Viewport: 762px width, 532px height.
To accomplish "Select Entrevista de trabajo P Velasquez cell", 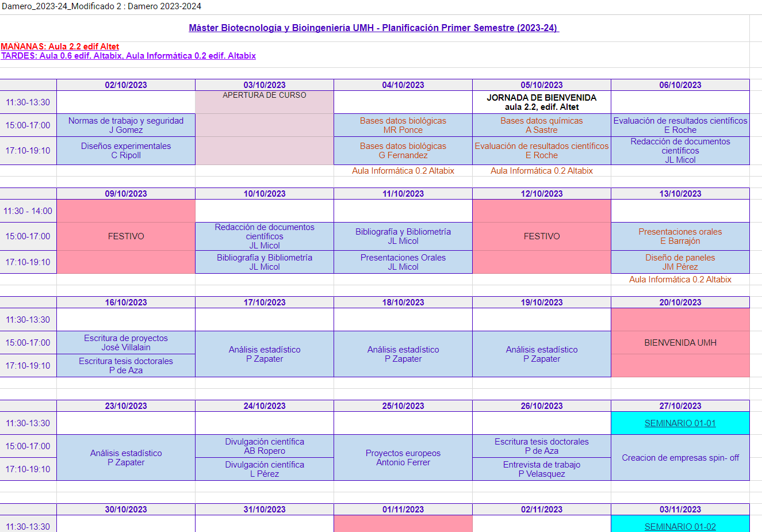I will pos(542,469).
